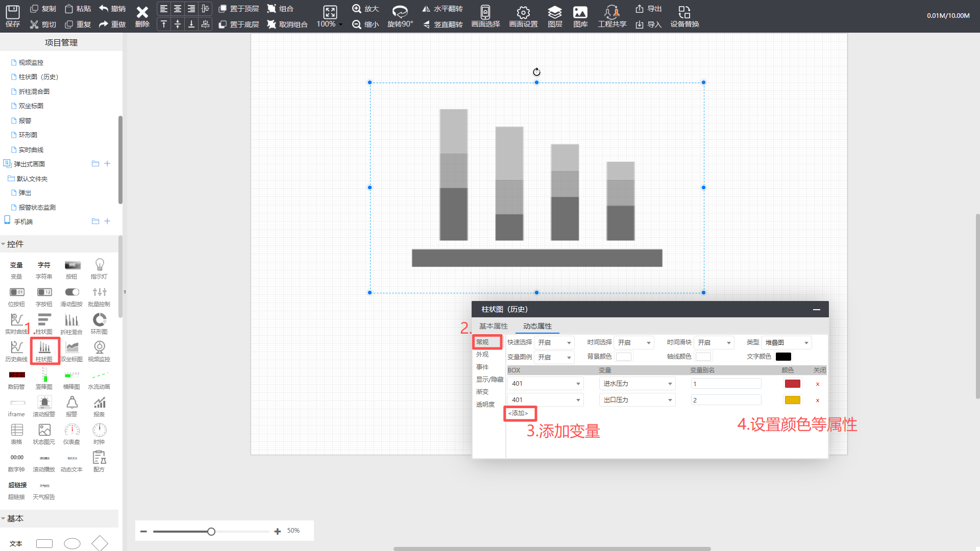
Task: Select the Appearance (外观) side tab
Action: pyautogui.click(x=482, y=355)
